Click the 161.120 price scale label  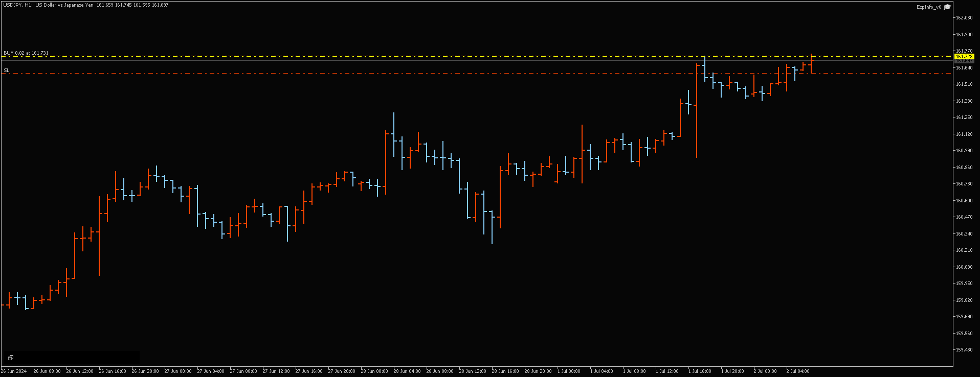[x=964, y=134]
